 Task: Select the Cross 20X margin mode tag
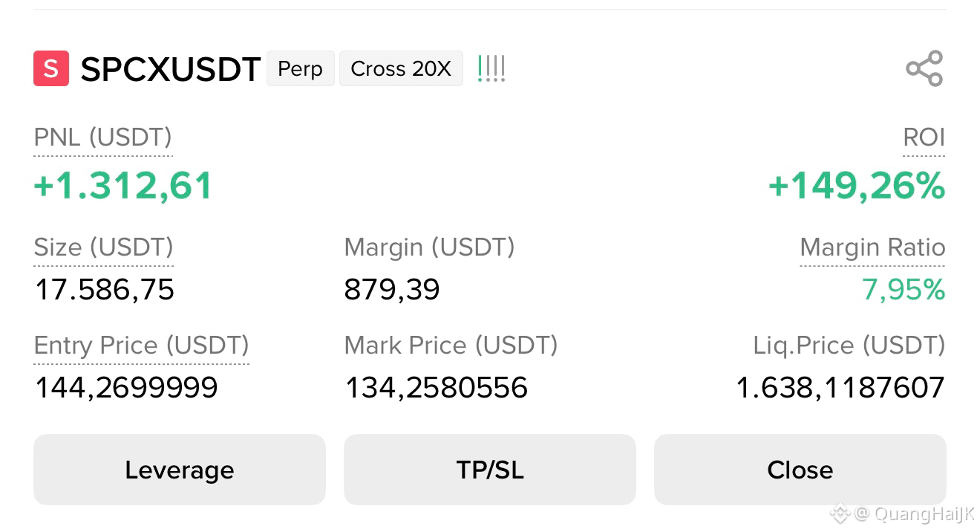[401, 68]
